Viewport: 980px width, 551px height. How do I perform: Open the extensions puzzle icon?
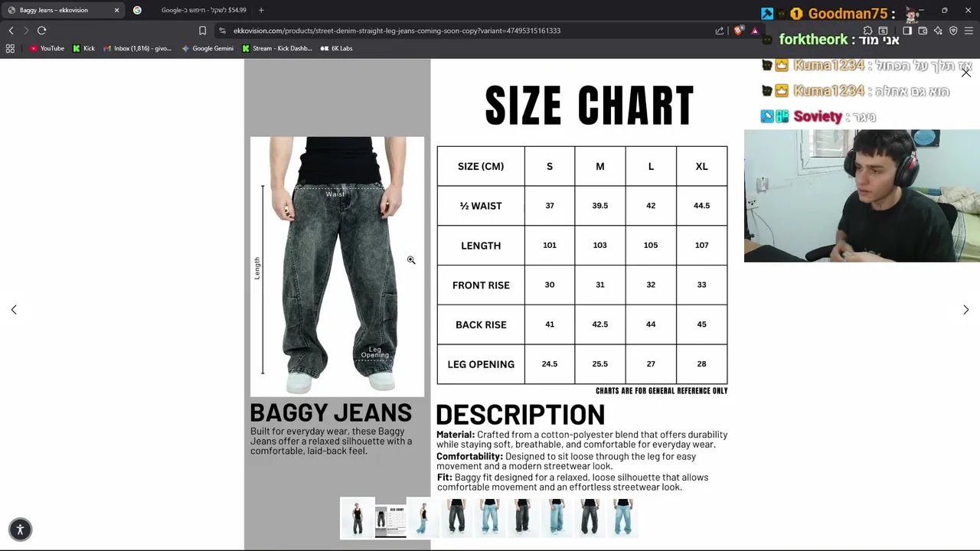tap(867, 31)
